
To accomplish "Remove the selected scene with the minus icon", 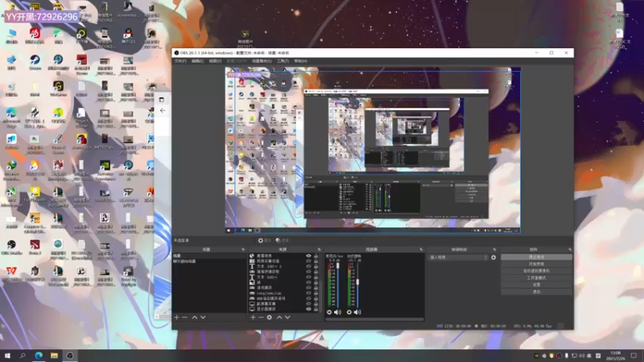I will 185,317.
